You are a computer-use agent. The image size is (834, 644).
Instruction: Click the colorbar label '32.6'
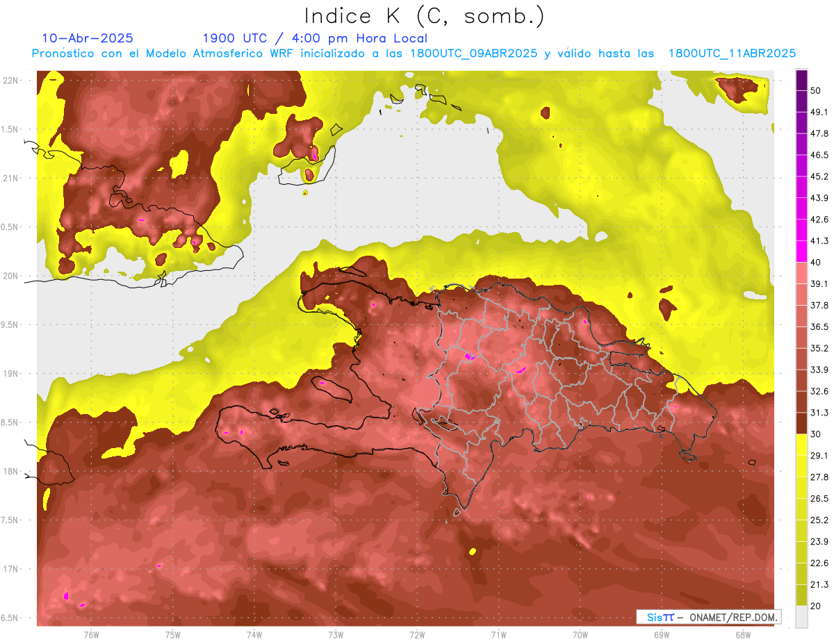click(x=819, y=391)
